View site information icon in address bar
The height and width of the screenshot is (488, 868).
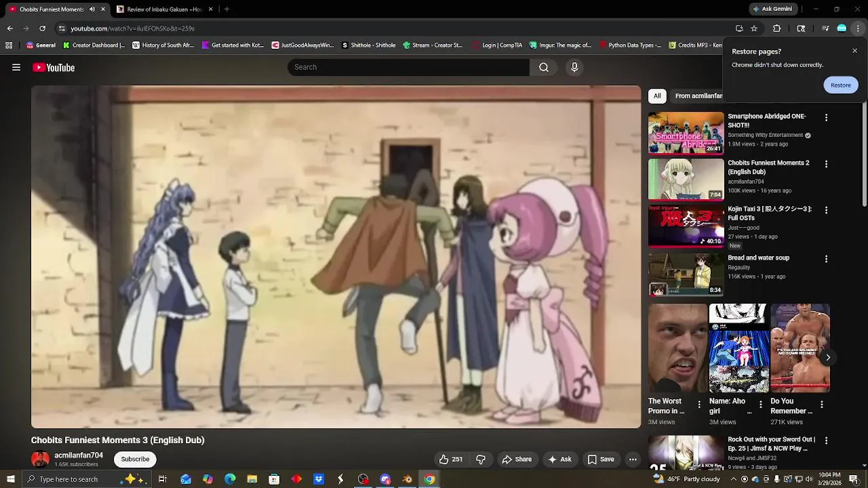coord(62,28)
